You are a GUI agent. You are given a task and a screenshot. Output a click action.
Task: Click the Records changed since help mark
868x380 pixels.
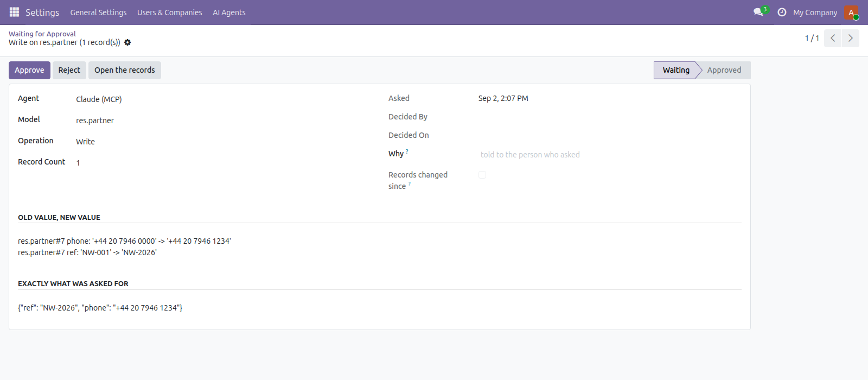pyautogui.click(x=409, y=184)
